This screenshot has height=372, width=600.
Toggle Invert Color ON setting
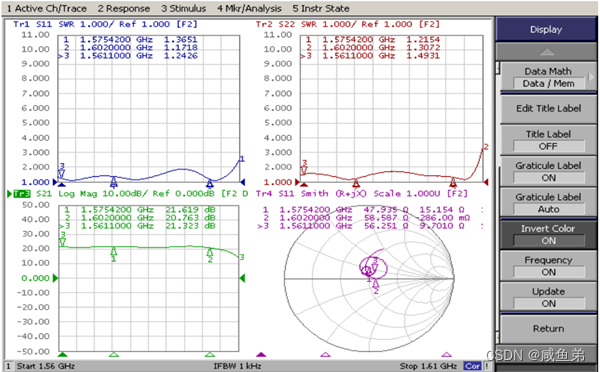pos(548,234)
